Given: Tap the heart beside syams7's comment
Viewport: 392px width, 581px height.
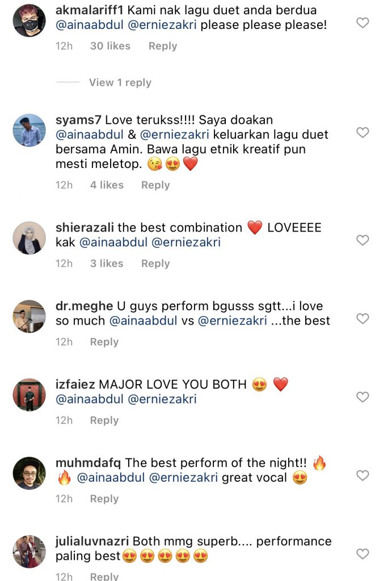Looking at the screenshot, I should (362, 133).
